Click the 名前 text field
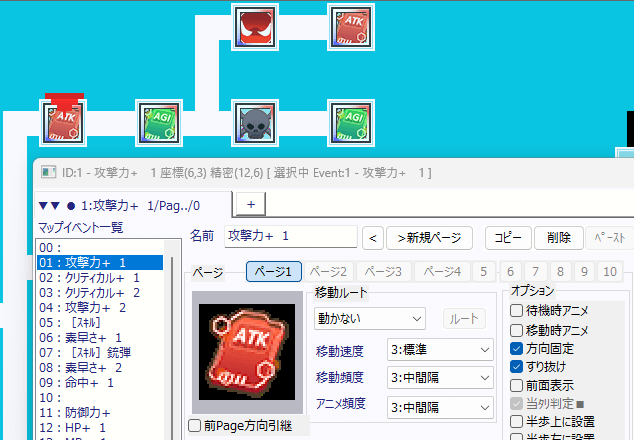634x440 pixels. click(x=290, y=237)
